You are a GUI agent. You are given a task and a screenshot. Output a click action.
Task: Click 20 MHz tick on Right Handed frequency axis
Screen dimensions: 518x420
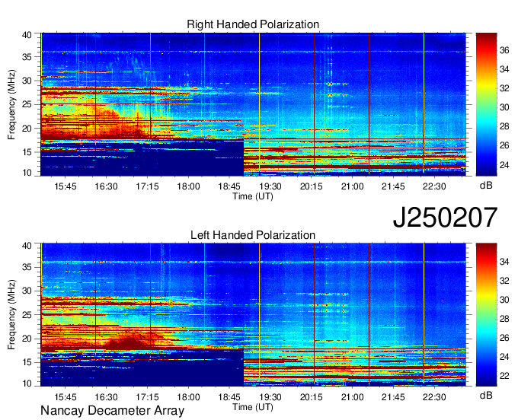point(27,129)
